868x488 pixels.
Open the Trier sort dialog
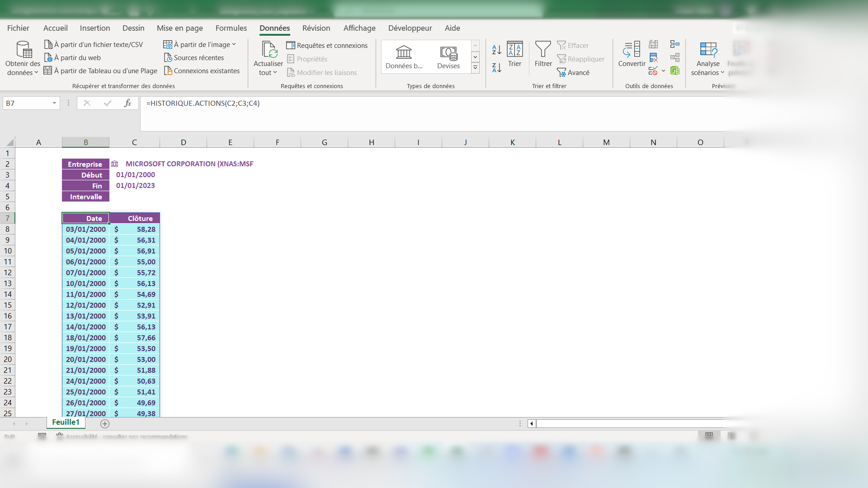pyautogui.click(x=514, y=54)
